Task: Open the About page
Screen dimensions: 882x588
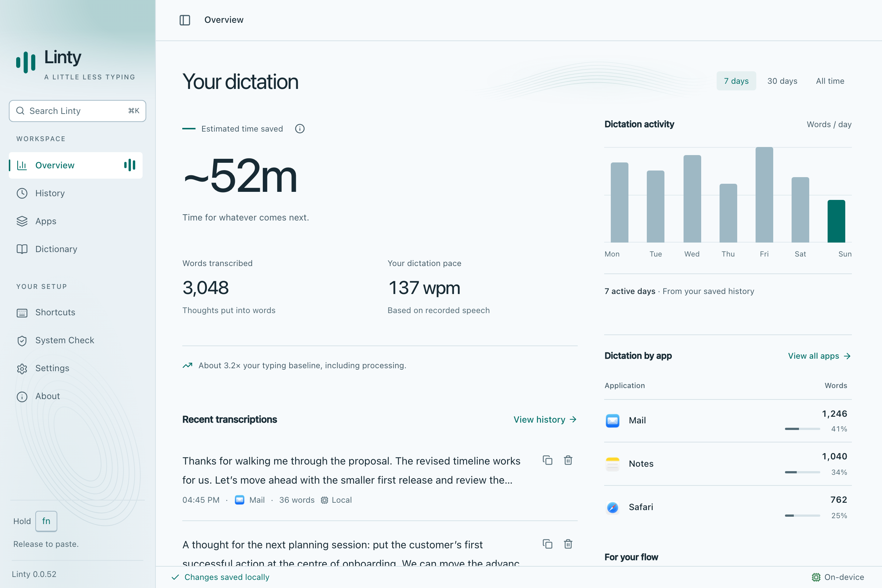Action: coord(75,396)
